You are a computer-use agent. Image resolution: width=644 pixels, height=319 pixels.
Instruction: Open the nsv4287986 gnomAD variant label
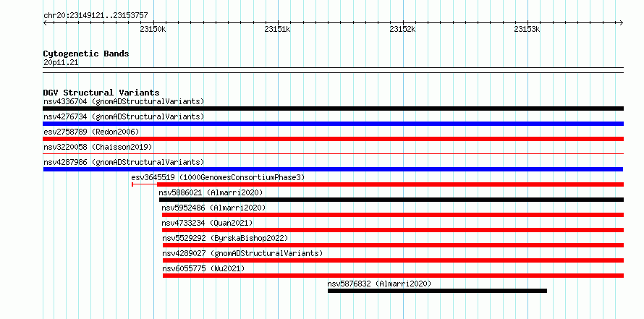click(x=124, y=162)
